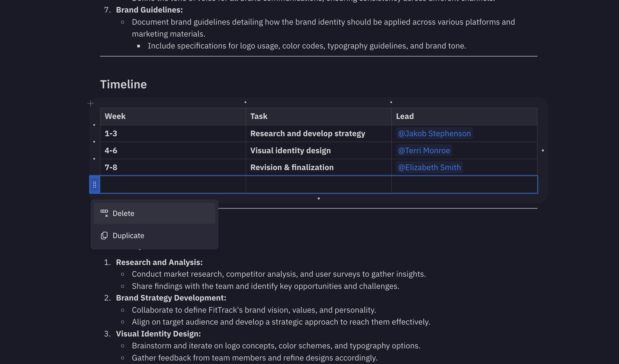Click the delete-row icon in the context menu
This screenshot has width=619, height=364.
[104, 213]
